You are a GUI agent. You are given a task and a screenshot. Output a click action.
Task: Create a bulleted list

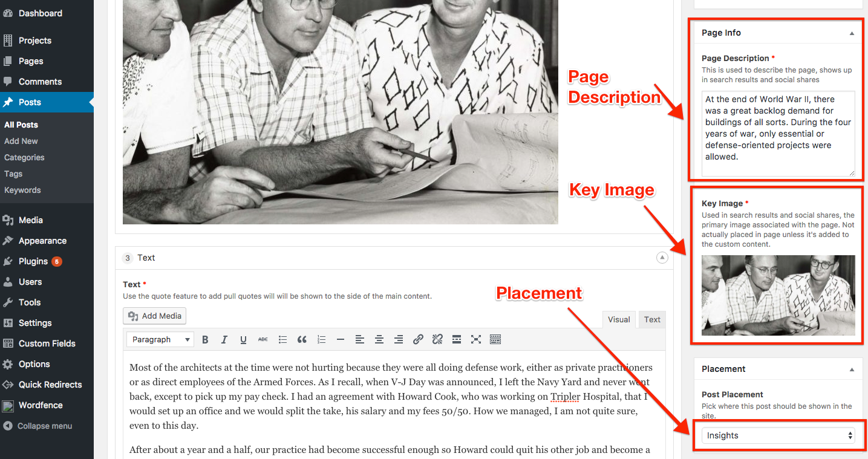[282, 340]
